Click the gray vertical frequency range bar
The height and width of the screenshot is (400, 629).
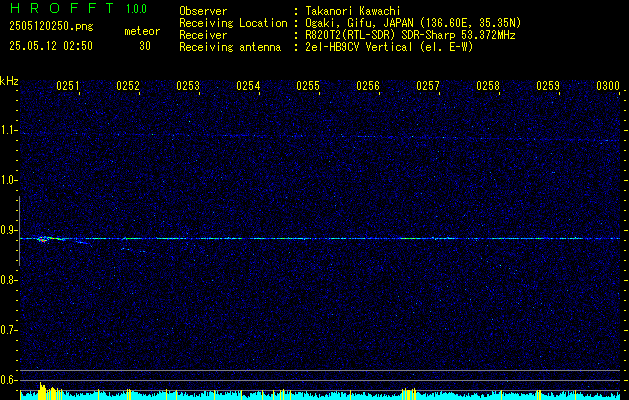[19, 231]
